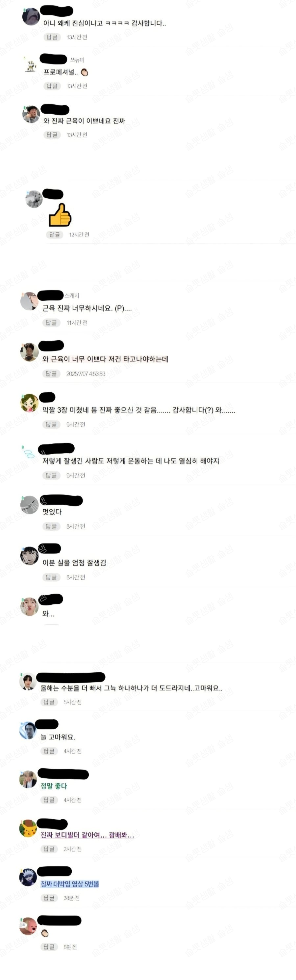Click reply under '늘 고마워요.' comment

[x=49, y=751]
